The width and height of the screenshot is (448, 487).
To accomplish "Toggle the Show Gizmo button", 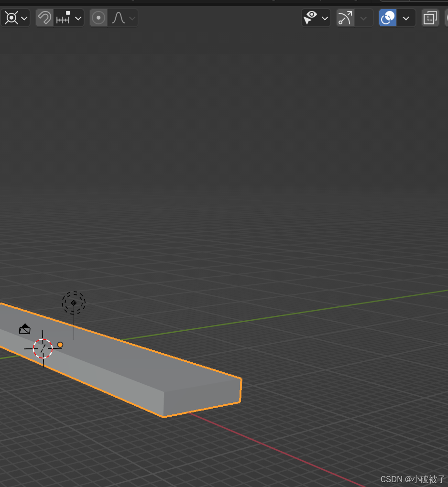I will 345,18.
